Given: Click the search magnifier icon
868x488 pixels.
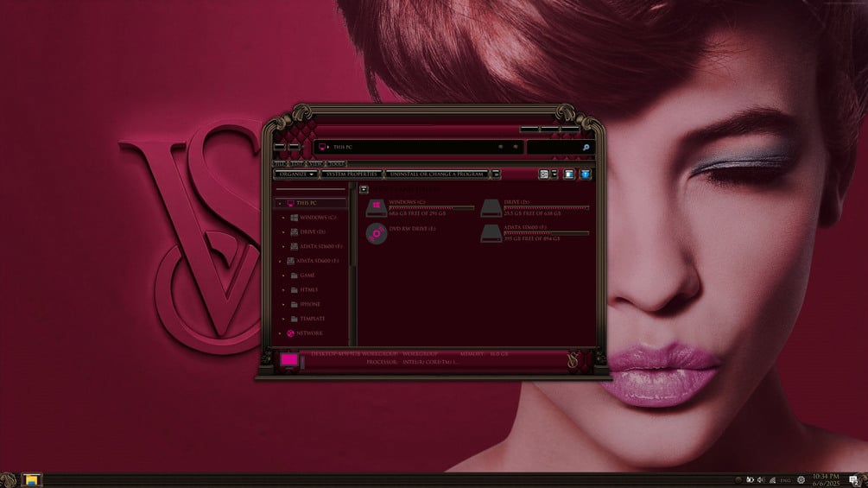Looking at the screenshot, I should [586, 147].
